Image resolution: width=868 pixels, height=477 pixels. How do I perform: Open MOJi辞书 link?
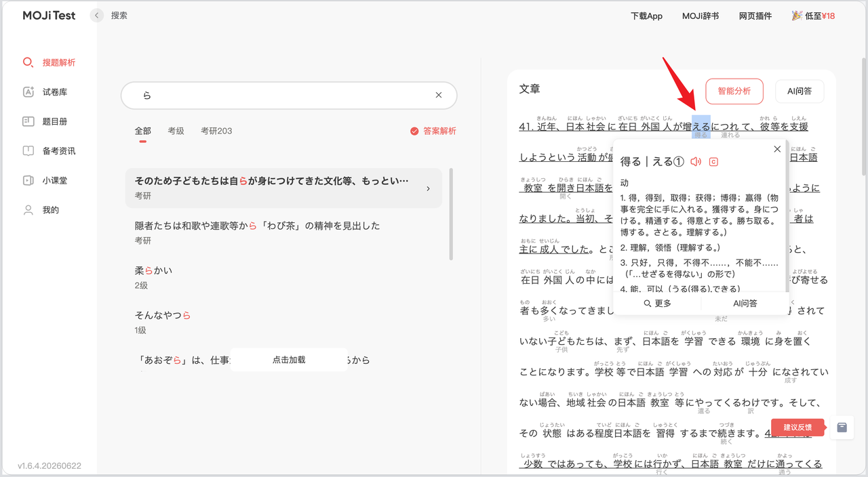click(x=701, y=16)
